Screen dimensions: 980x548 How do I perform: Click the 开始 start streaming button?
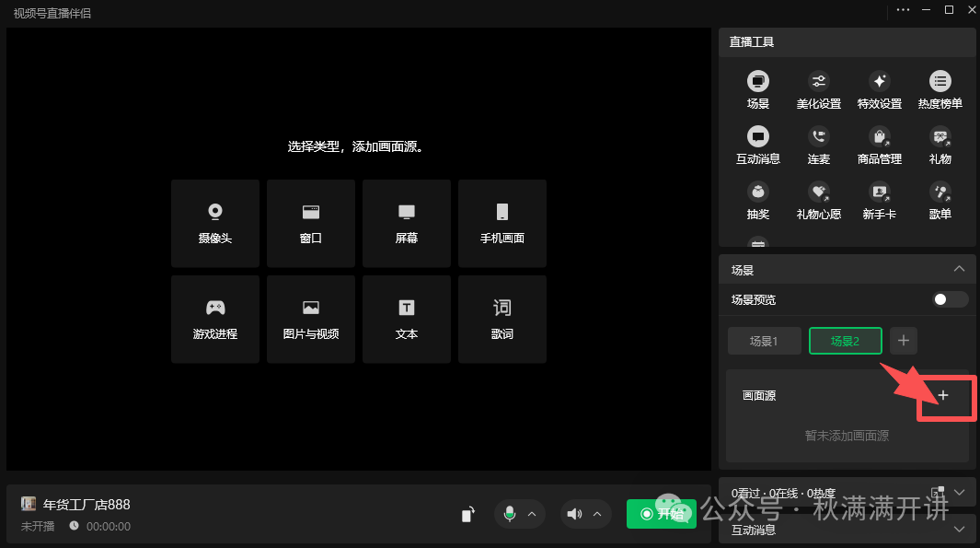click(x=662, y=514)
